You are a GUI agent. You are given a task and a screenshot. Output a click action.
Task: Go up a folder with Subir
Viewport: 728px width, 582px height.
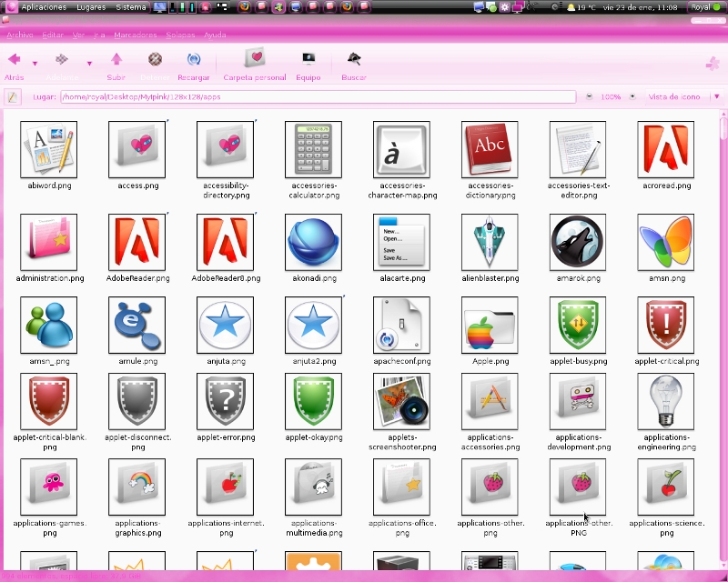click(116, 65)
